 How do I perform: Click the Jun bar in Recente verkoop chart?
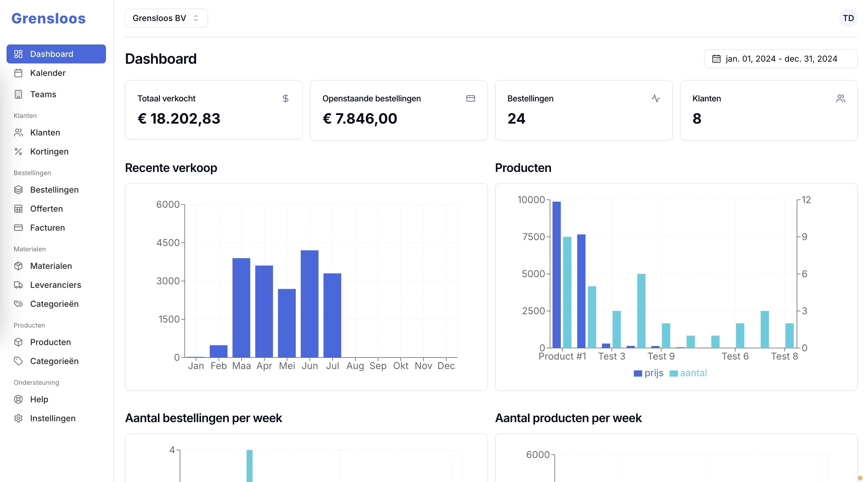(x=309, y=304)
